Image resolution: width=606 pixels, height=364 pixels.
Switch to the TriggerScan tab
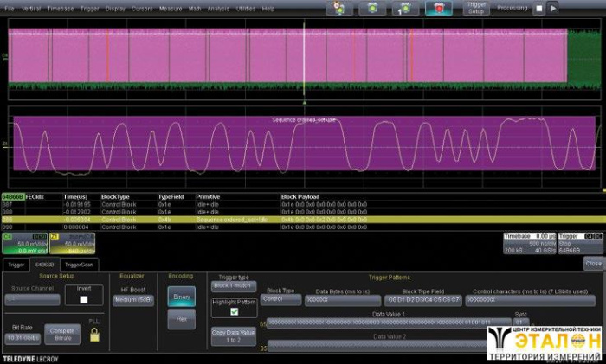pyautogui.click(x=78, y=264)
